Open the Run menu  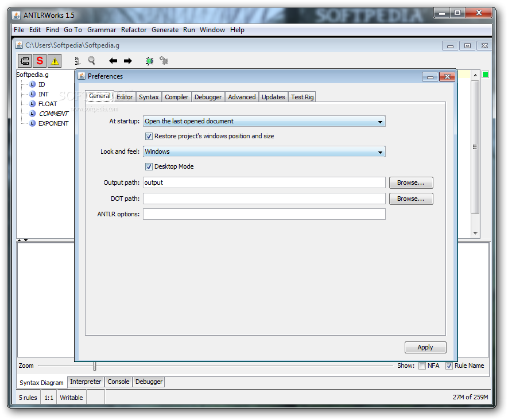(x=189, y=30)
